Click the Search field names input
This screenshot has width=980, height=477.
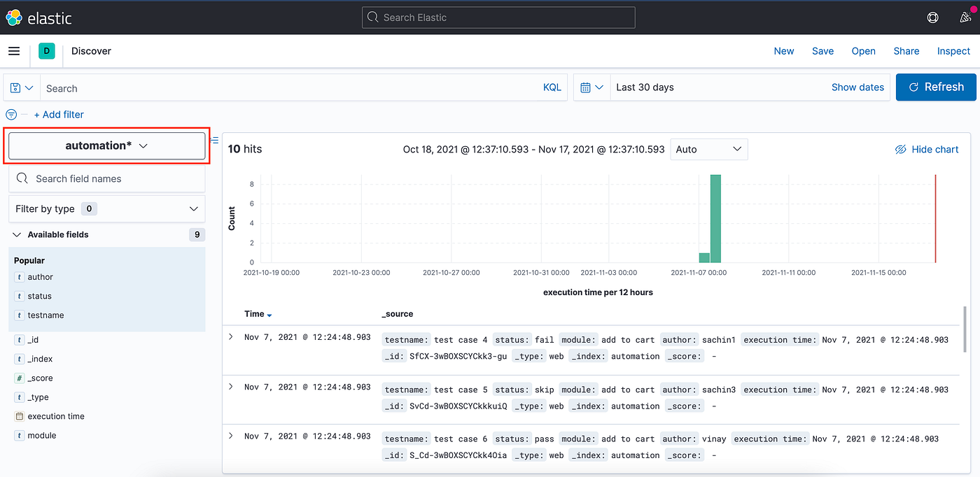pos(106,178)
